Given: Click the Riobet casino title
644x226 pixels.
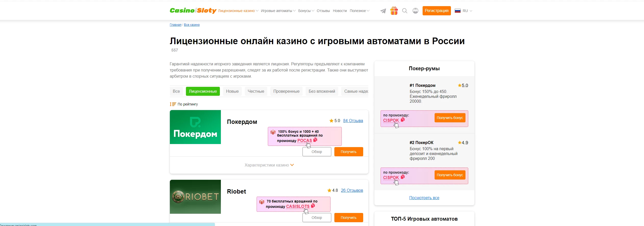Looking at the screenshot, I should point(236,192).
